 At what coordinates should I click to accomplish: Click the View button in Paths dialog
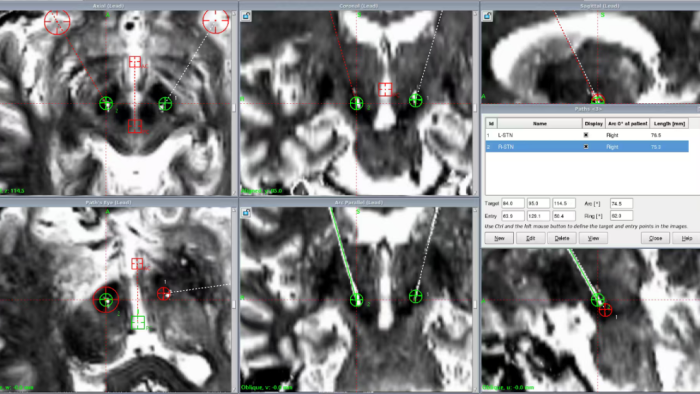[x=593, y=238]
